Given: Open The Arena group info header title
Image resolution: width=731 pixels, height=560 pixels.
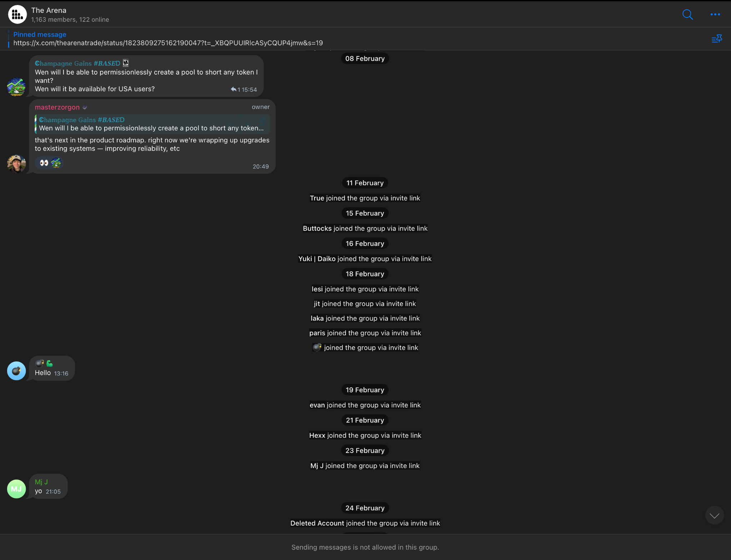Looking at the screenshot, I should click(x=49, y=10).
